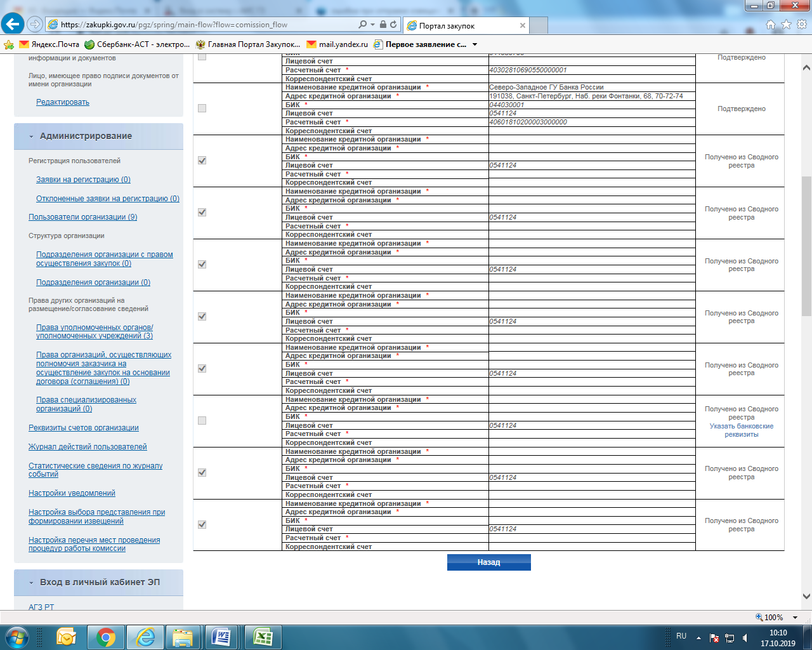Open the address bar autocomplete dropdown arrow
The image size is (812, 650).
coord(373,25)
